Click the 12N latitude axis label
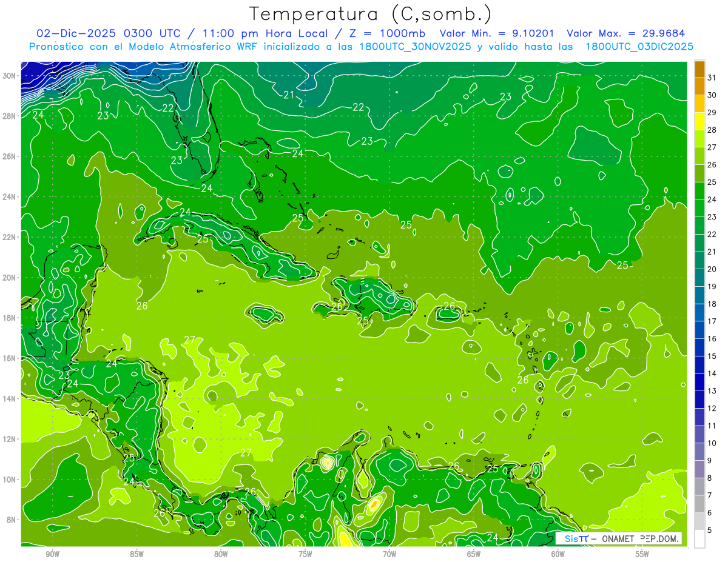728x562 pixels. [x=8, y=439]
